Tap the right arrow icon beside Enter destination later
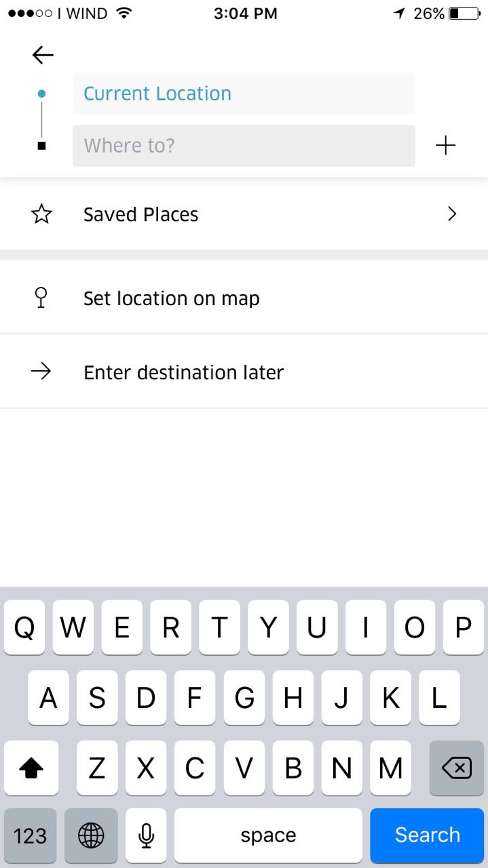 [x=41, y=372]
